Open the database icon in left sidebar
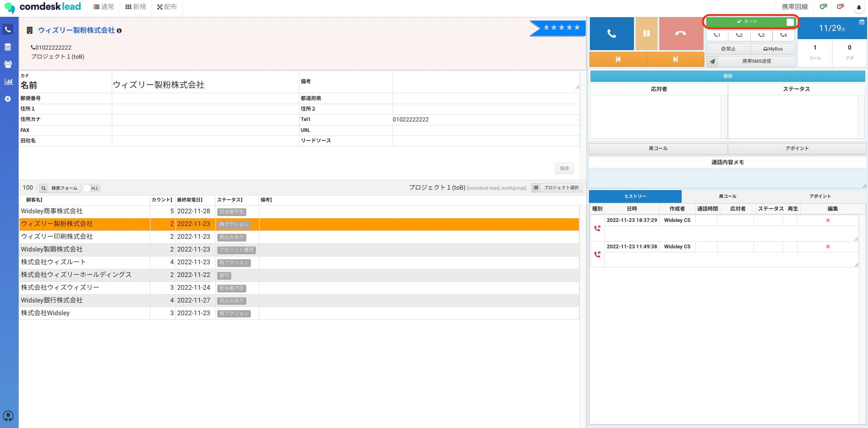The width and height of the screenshot is (868, 428). tap(8, 47)
